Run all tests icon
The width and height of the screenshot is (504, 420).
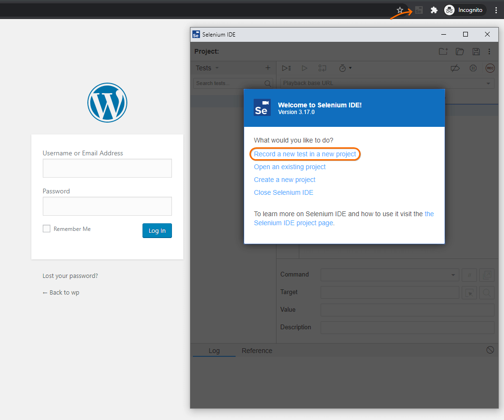tap(286, 68)
